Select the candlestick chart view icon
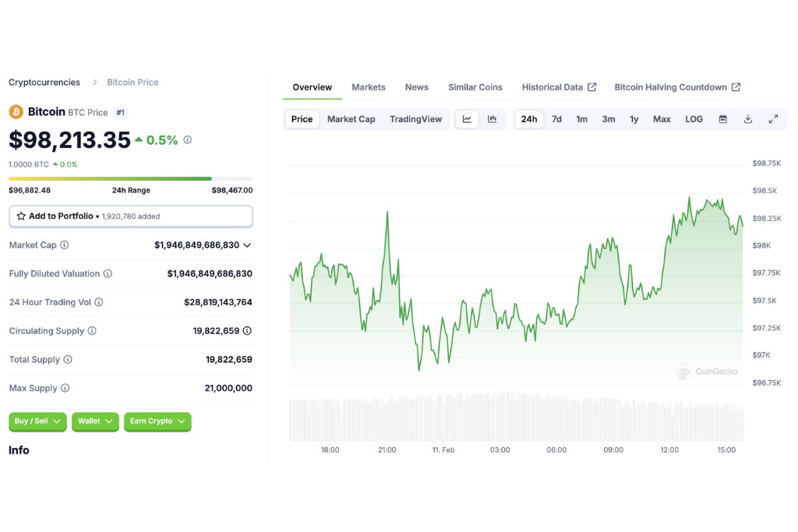The width and height of the screenshot is (798, 532). 493,119
